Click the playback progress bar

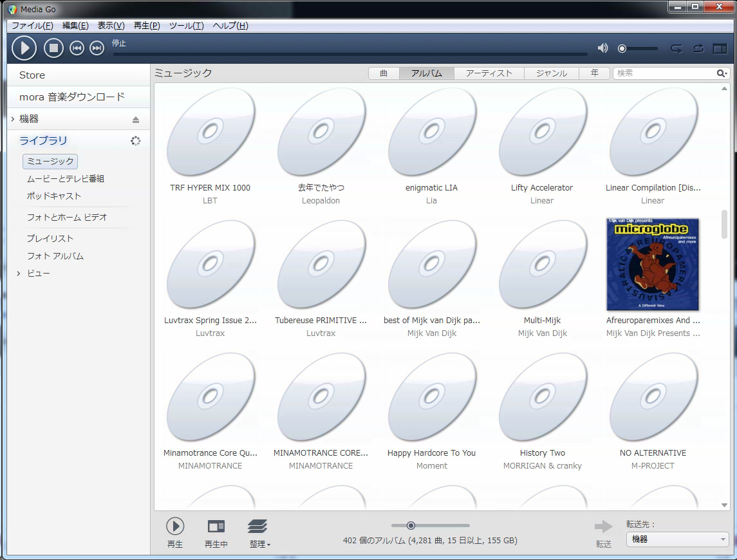350,54
